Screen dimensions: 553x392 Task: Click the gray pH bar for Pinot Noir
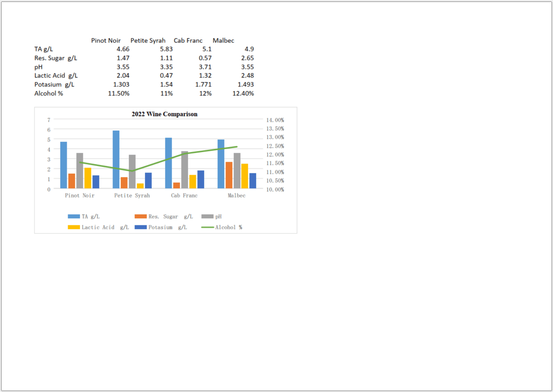point(79,171)
